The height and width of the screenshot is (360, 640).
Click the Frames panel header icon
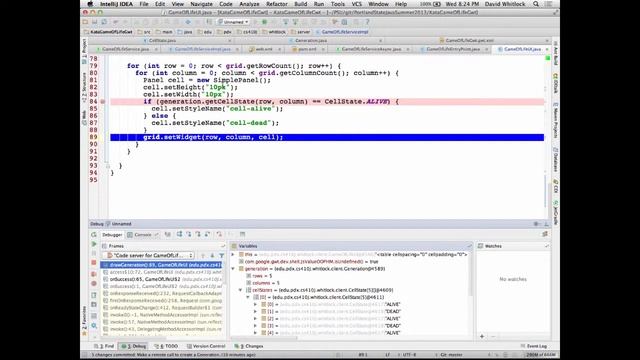104,246
